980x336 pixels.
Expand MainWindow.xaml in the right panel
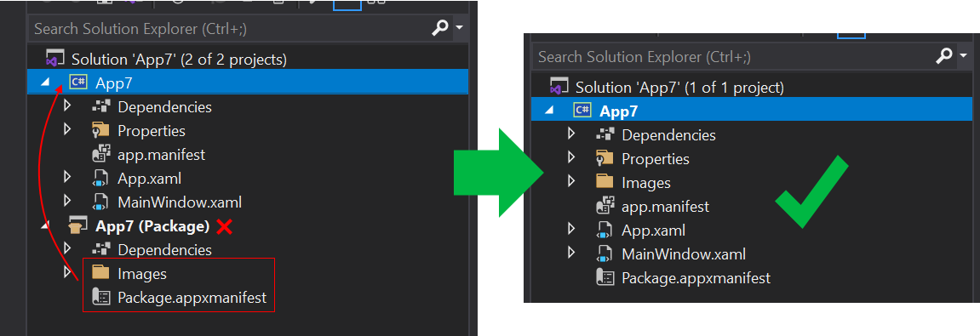pos(570,253)
